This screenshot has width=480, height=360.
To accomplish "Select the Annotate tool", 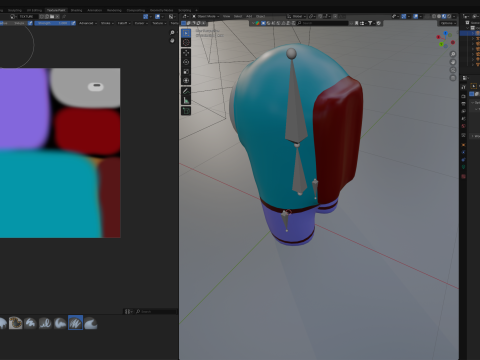I will point(186,91).
